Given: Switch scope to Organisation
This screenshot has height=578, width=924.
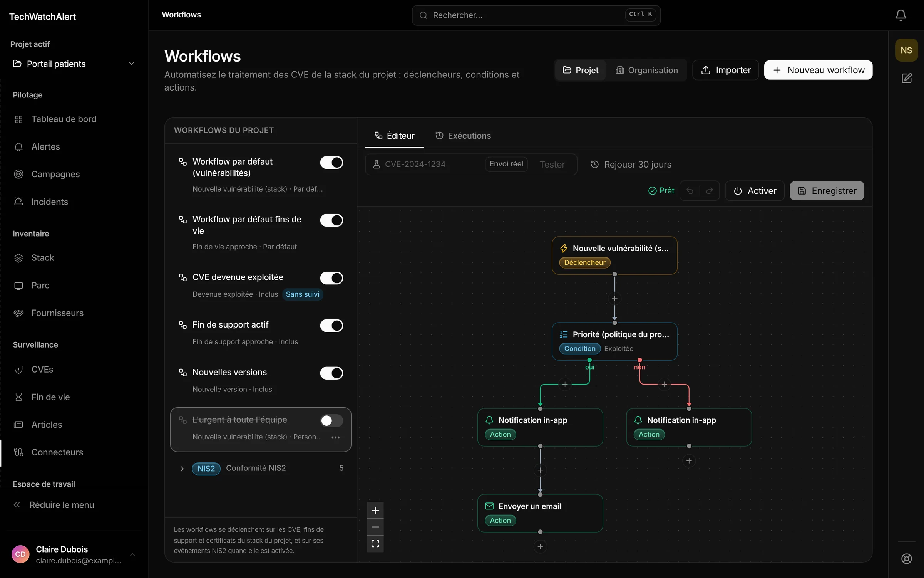Looking at the screenshot, I should click(x=647, y=70).
